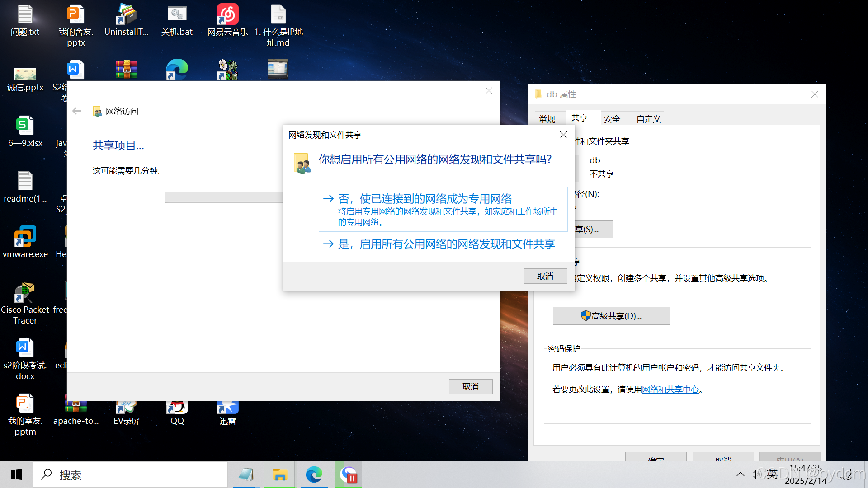Open the 6—9.xlsx spreadsheet icon
The image size is (868, 488).
(25, 127)
